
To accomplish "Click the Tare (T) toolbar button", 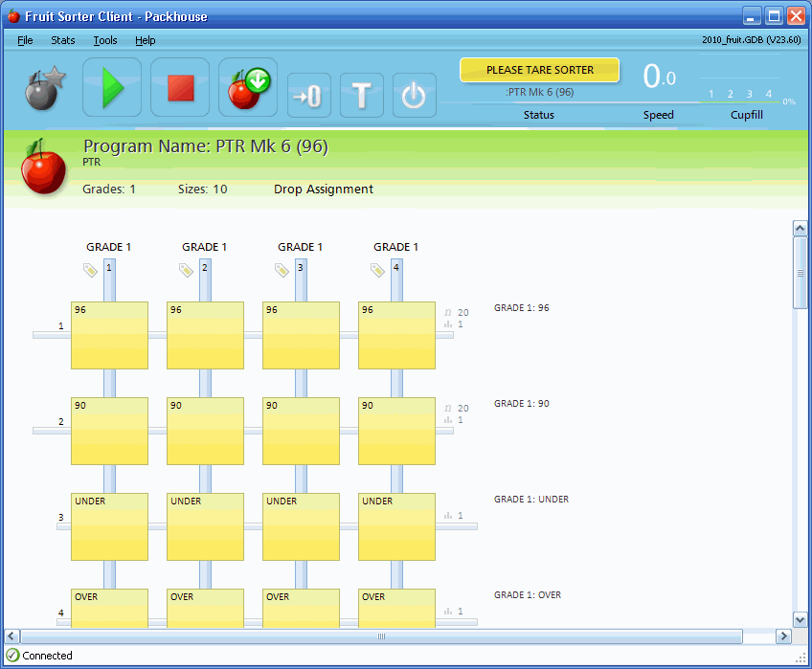I will [x=362, y=96].
